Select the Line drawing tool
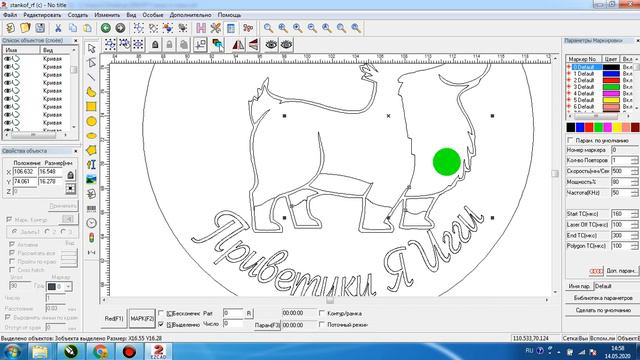 (x=91, y=77)
